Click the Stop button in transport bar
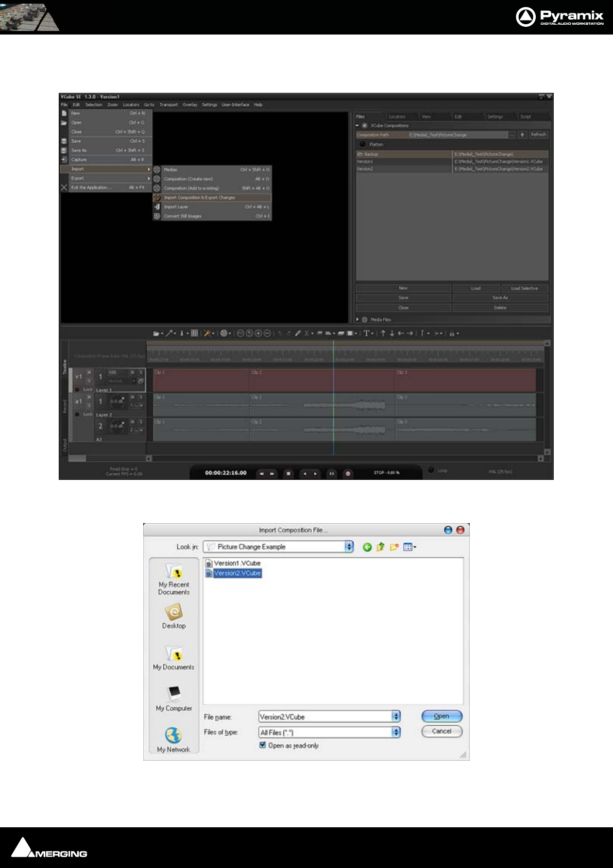The image size is (613, 868). 288,473
